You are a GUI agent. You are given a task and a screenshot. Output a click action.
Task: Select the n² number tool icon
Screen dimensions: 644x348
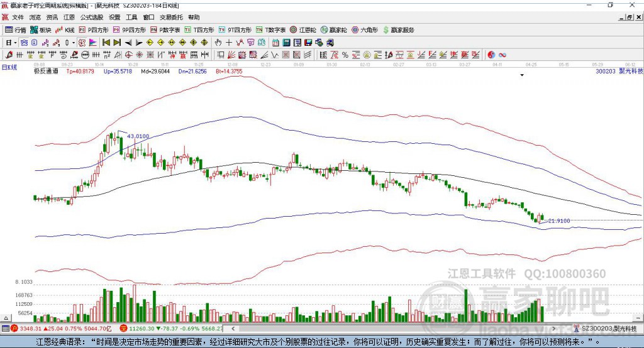(x=107, y=55)
